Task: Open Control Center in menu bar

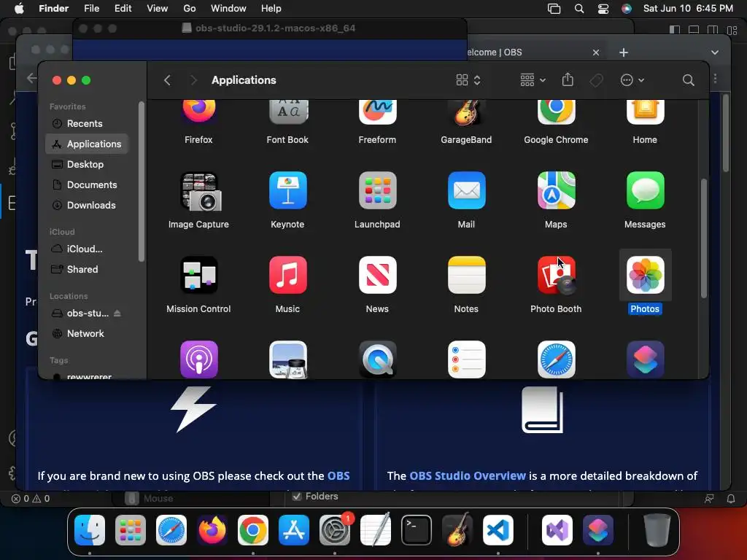Action: coord(603,9)
